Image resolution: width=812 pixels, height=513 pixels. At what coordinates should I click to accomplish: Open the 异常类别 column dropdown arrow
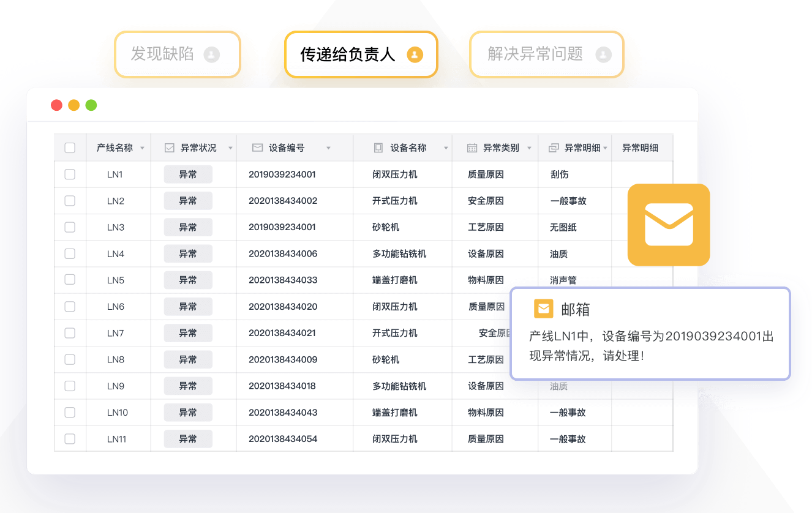(x=530, y=148)
